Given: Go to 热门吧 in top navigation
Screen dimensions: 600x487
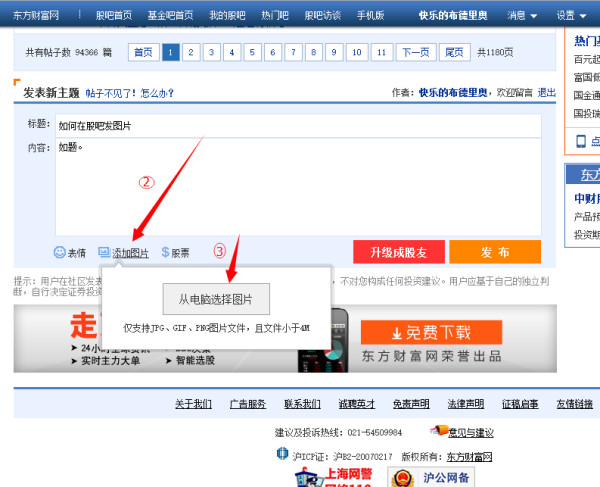Looking at the screenshot, I should (272, 16).
